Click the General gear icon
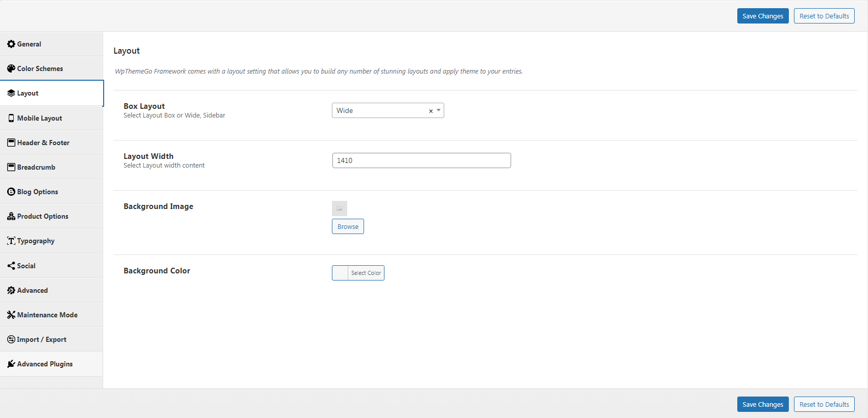 point(11,44)
